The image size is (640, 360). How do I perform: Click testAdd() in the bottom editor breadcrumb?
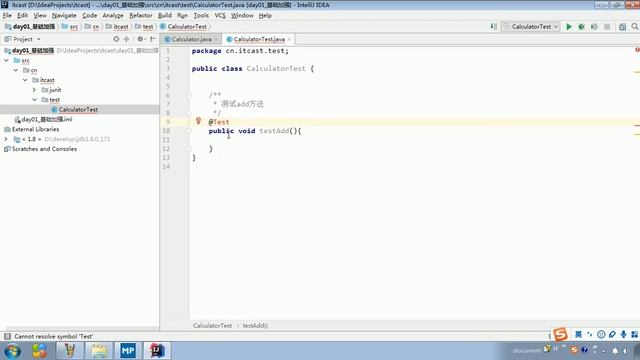(x=256, y=326)
